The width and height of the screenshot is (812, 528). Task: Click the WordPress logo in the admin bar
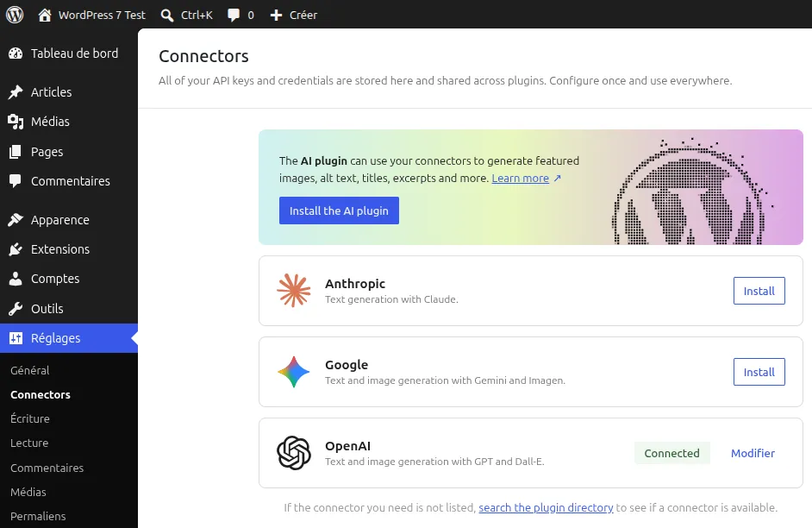13,14
